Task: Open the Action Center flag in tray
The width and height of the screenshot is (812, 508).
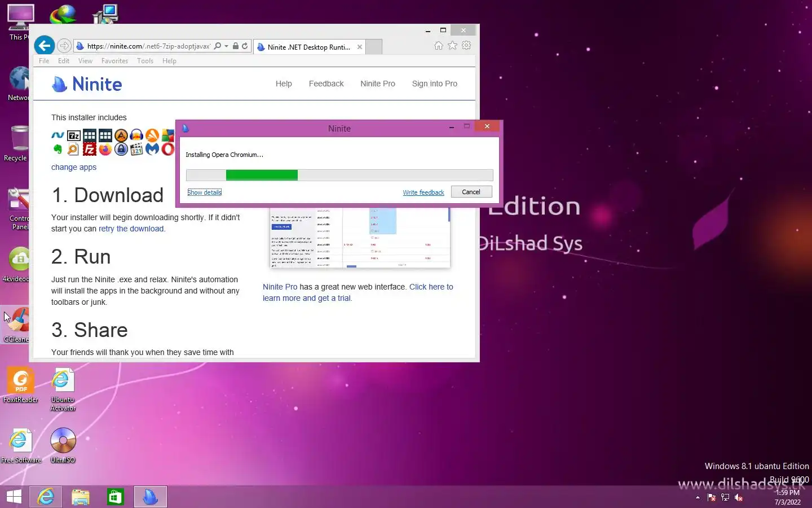Action: (x=712, y=497)
